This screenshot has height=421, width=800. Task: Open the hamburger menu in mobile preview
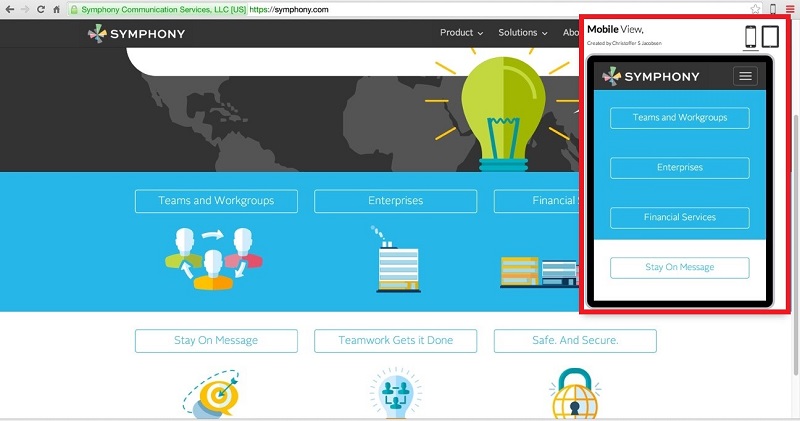point(745,77)
